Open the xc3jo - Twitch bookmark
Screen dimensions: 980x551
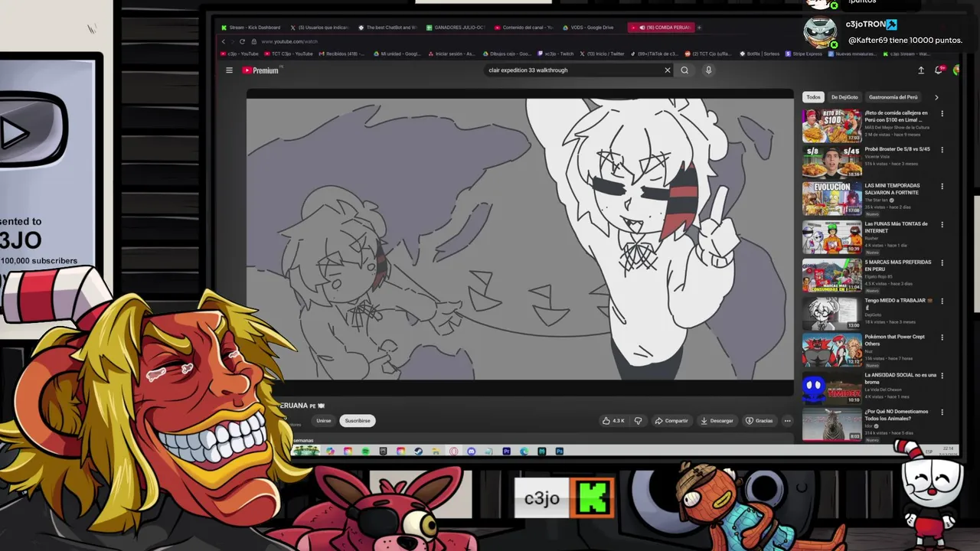point(556,54)
